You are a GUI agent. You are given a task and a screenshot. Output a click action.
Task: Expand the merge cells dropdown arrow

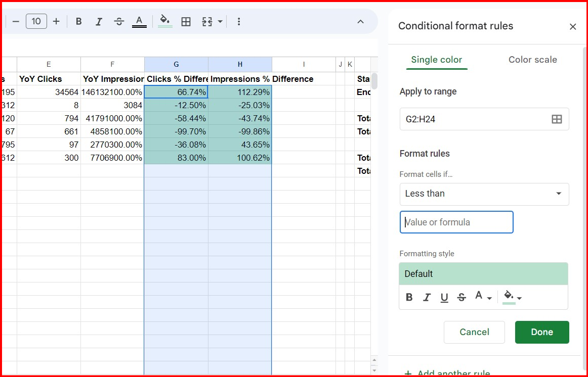click(220, 21)
